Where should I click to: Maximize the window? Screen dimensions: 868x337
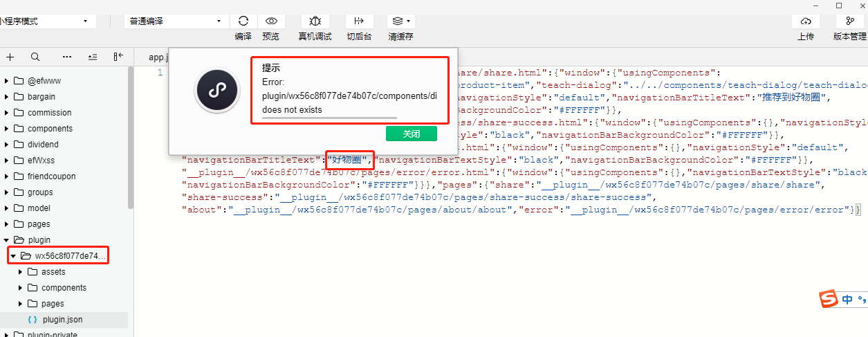(x=839, y=5)
